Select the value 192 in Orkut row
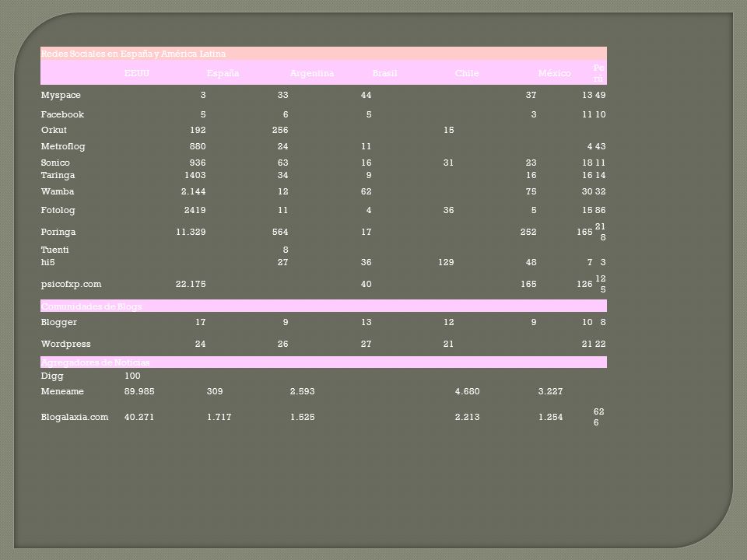The height and width of the screenshot is (560, 747). click(x=198, y=130)
